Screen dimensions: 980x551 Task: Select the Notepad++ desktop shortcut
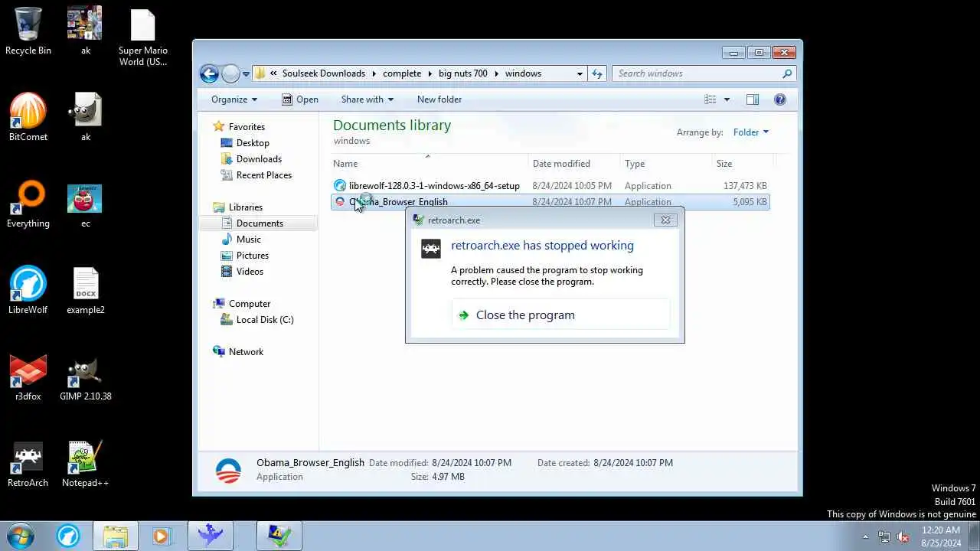[x=85, y=463]
